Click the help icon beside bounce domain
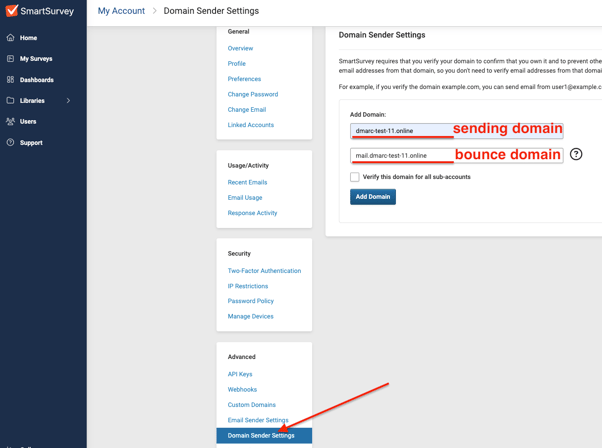602x448 pixels. point(576,154)
